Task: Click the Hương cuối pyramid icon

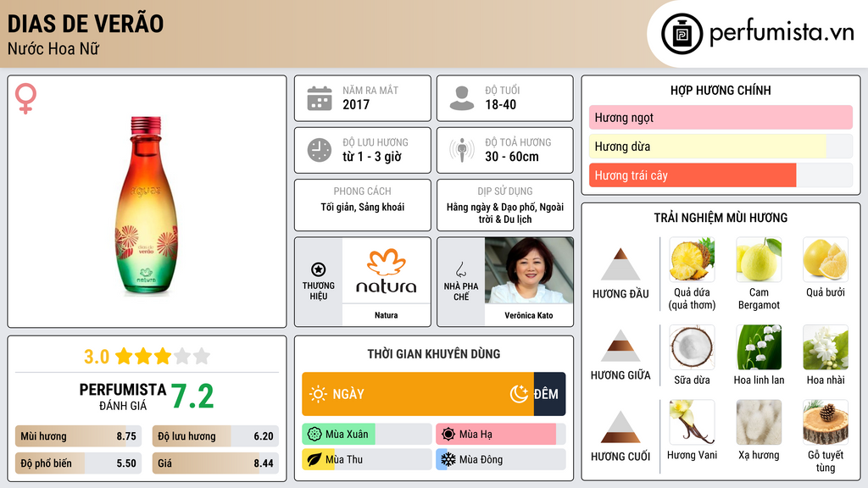Action: (620, 427)
